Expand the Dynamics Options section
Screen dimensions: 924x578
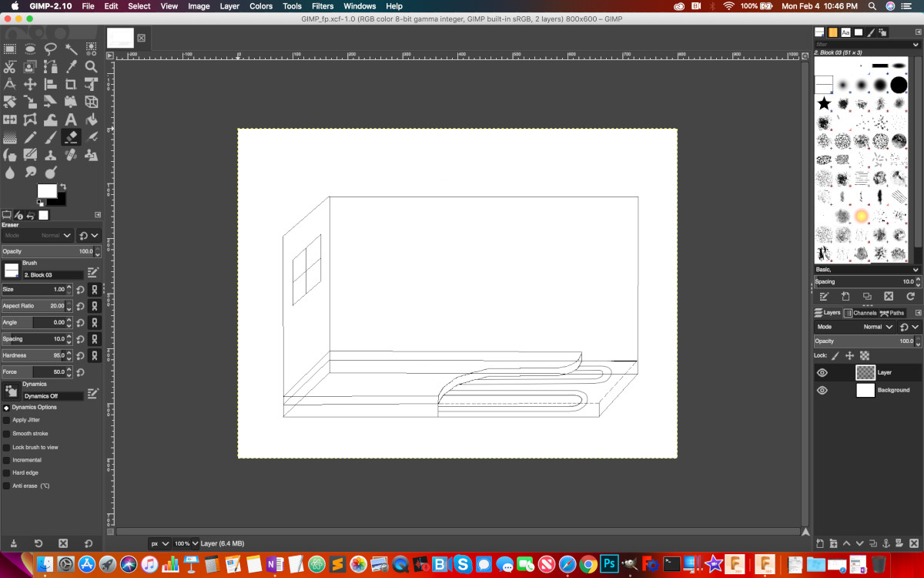click(7, 407)
